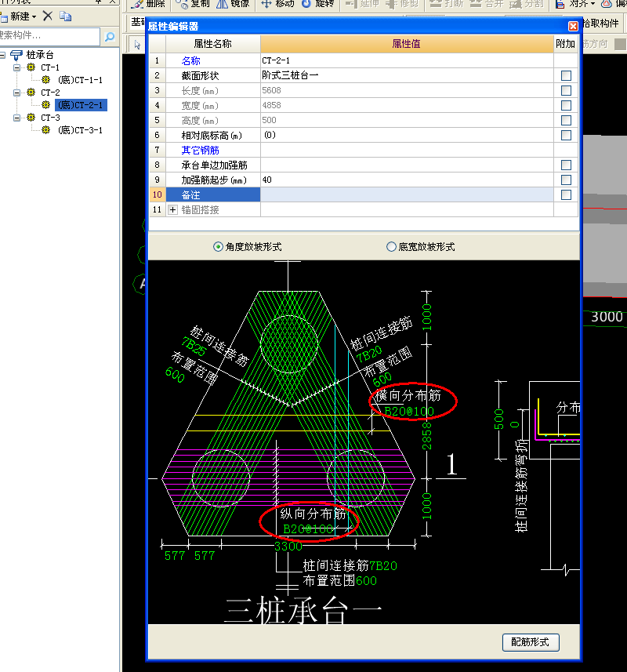Click the gear icon of (底)CT-3-1
This screenshot has height=672, width=627.
point(45,130)
